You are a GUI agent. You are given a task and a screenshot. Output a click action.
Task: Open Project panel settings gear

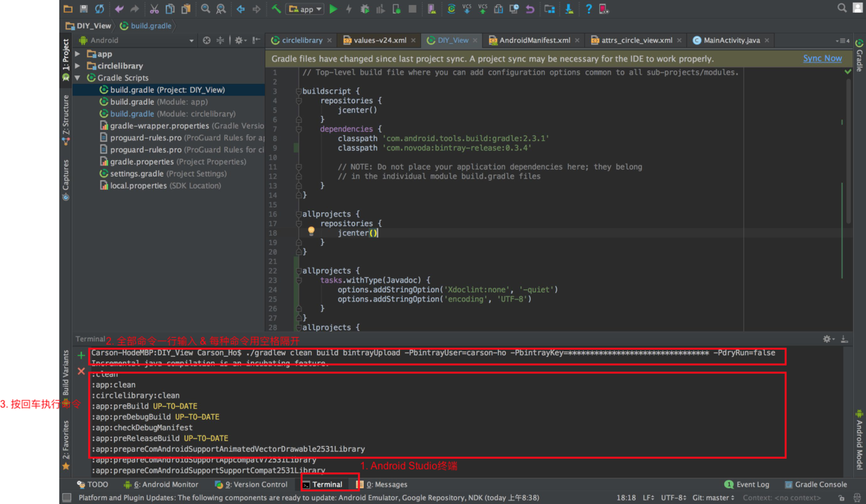point(239,40)
